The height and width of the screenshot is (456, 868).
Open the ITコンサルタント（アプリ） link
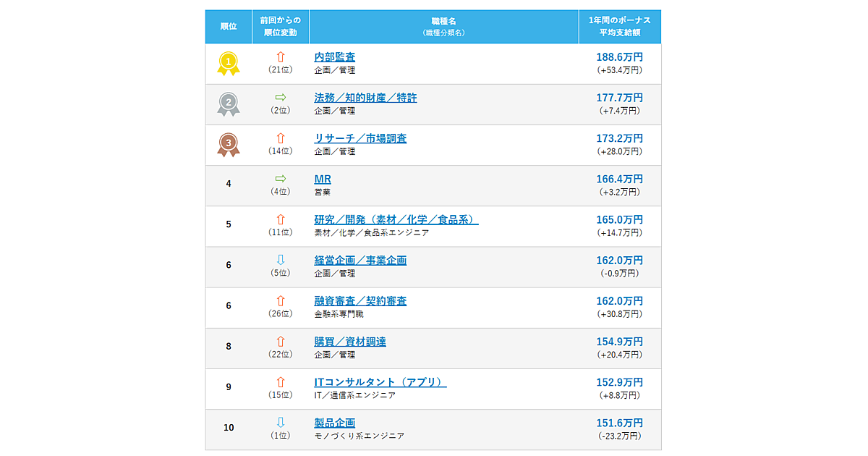coord(380,382)
